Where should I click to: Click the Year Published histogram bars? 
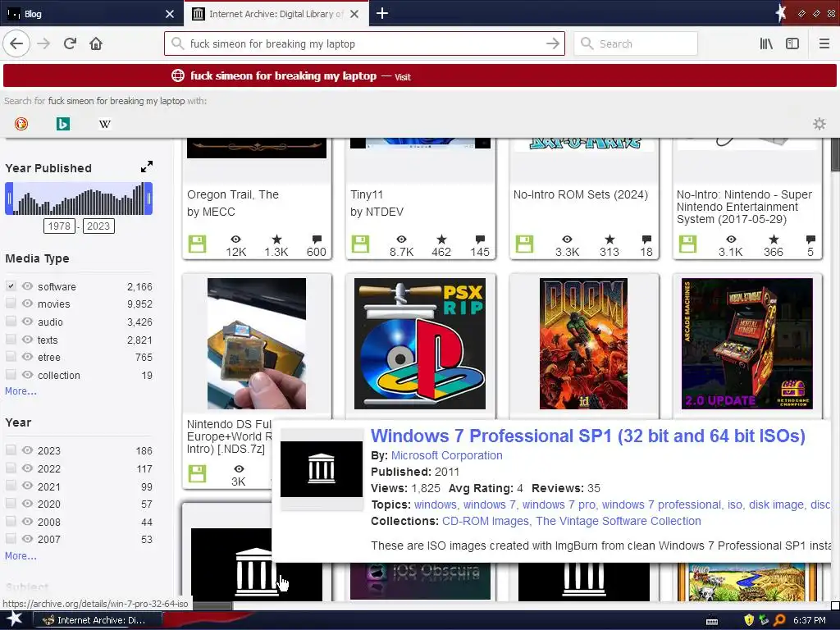[78, 199]
